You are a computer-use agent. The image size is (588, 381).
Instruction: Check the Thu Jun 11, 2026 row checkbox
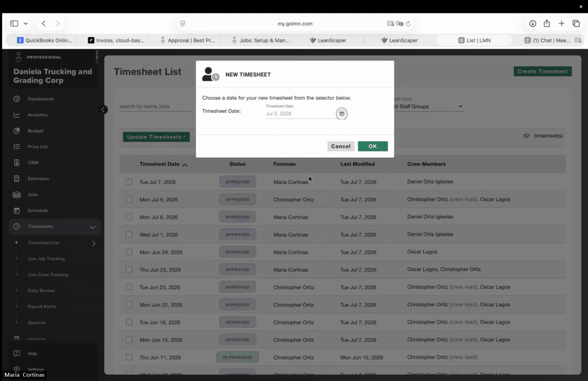pos(129,357)
